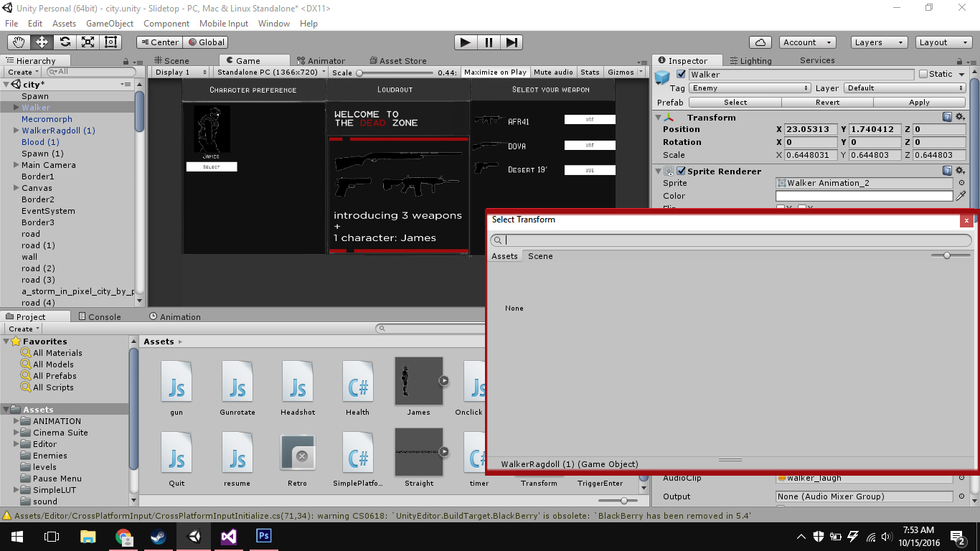Click the Walker game object cube icon
Image resolution: width=980 pixels, height=551 pixels.
point(662,77)
